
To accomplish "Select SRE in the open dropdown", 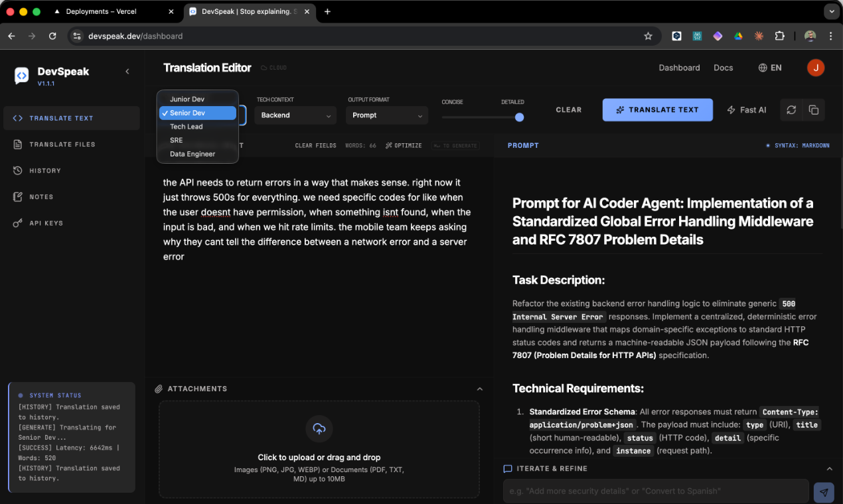I will 197,140.
